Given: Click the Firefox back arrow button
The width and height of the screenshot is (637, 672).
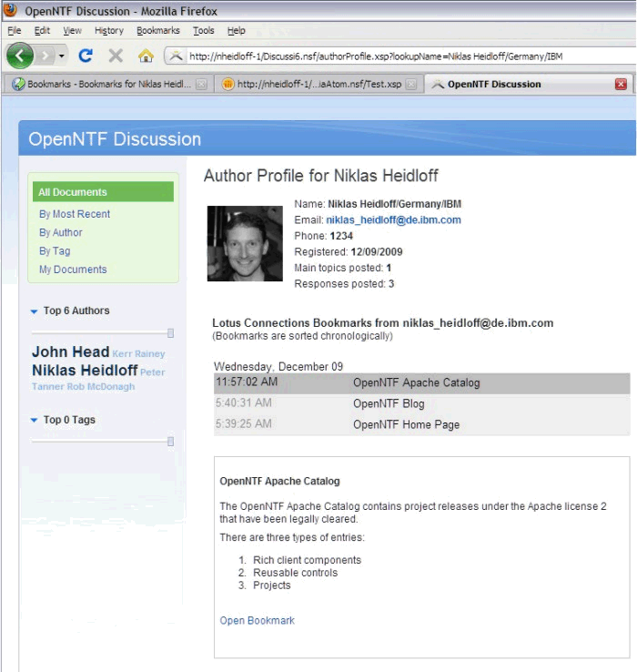Looking at the screenshot, I should (20, 56).
